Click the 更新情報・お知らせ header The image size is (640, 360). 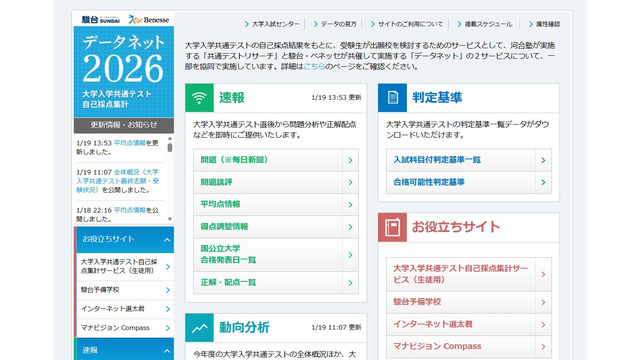(x=124, y=125)
